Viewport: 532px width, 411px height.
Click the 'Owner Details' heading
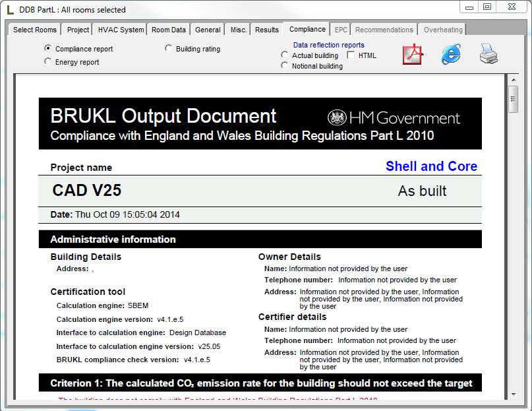(289, 257)
